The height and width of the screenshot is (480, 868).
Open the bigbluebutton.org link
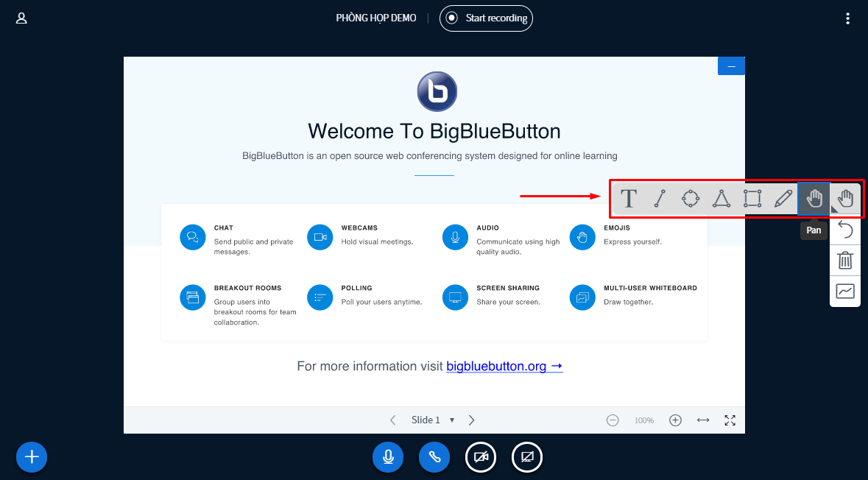point(504,366)
